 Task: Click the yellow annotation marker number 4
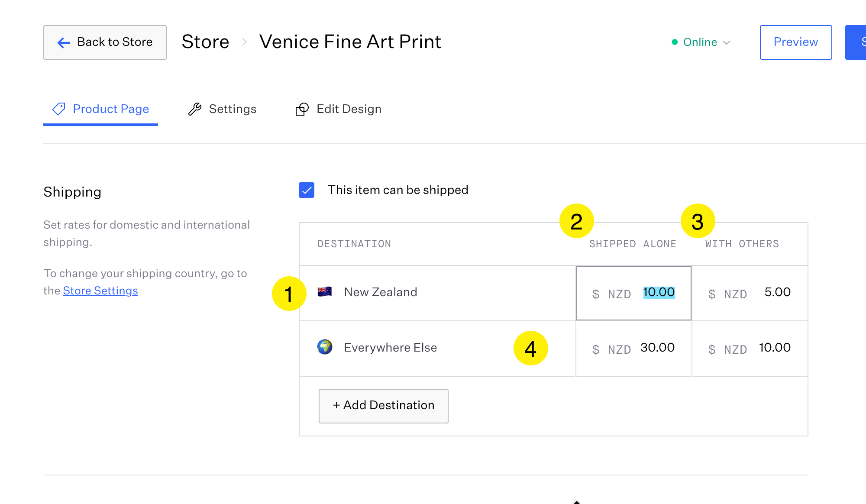tap(530, 348)
